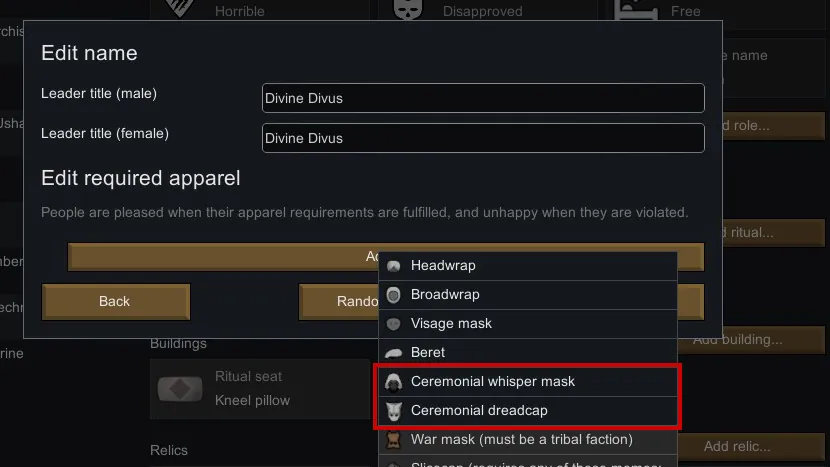
Task: Edit the male leader title field
Action: tap(483, 98)
